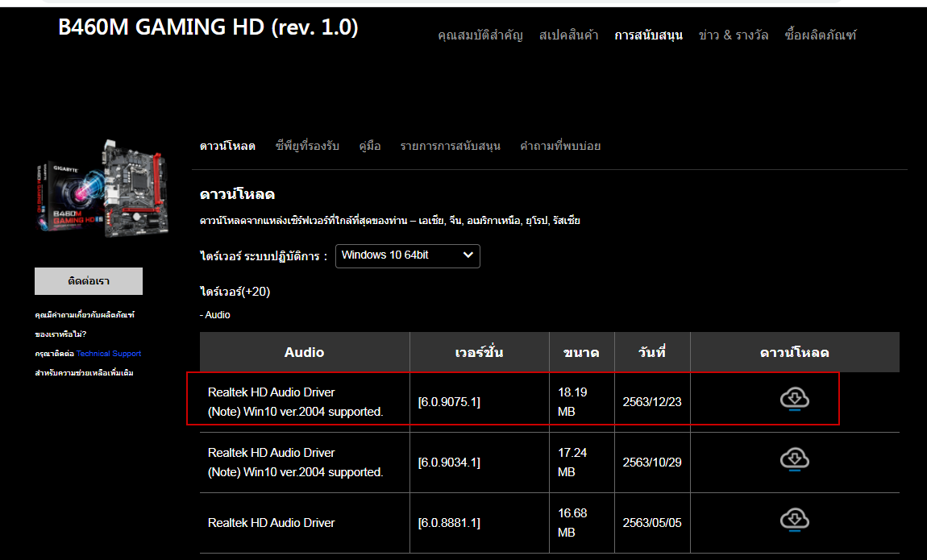Click the date 2563/10/29 cell
The width and height of the screenshot is (927, 560).
pyautogui.click(x=652, y=463)
